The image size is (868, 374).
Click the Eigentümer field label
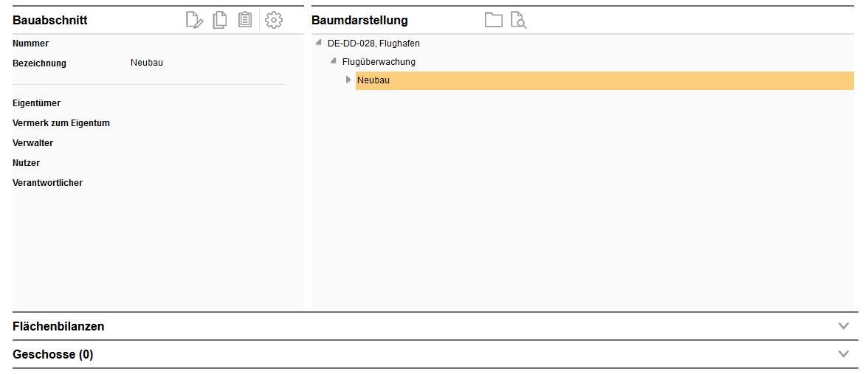37,103
